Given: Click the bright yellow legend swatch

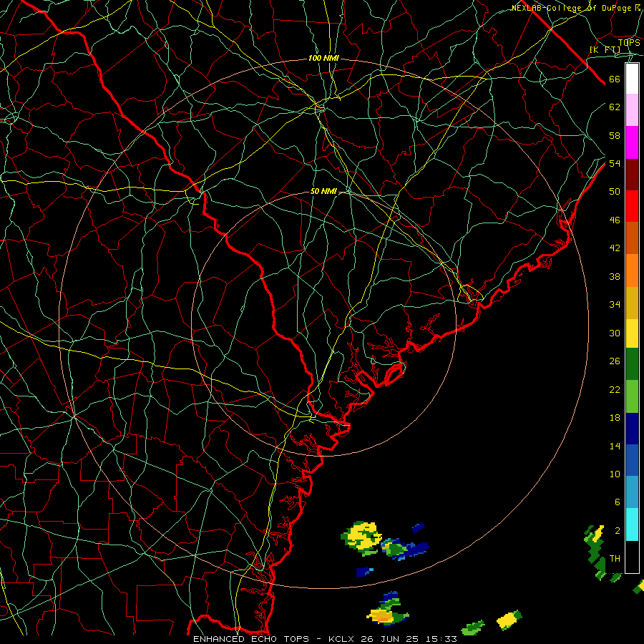Looking at the screenshot, I should coord(632,333).
